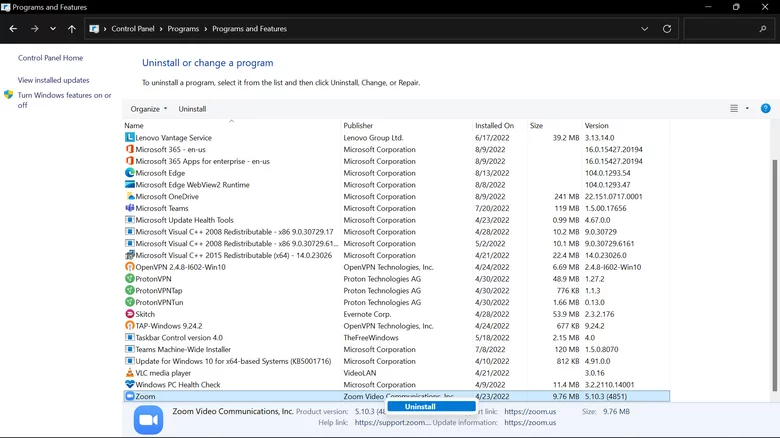Open View installed updates link
This screenshot has width=780, height=438.
(54, 80)
